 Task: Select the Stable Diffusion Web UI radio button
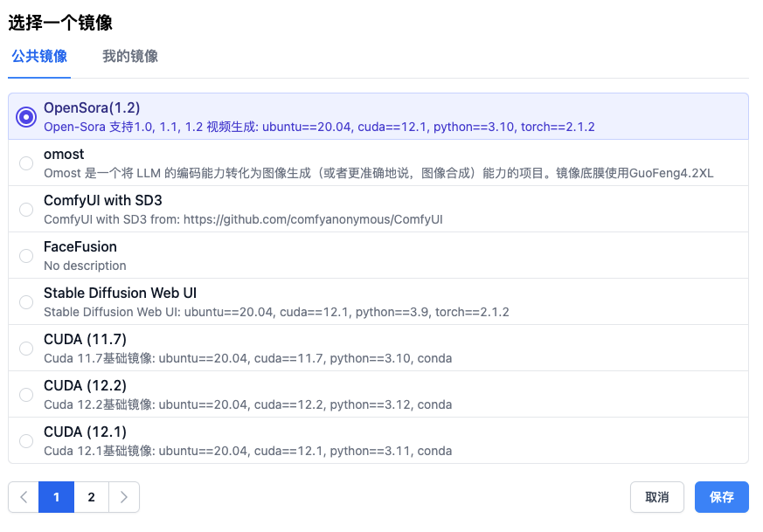25,301
